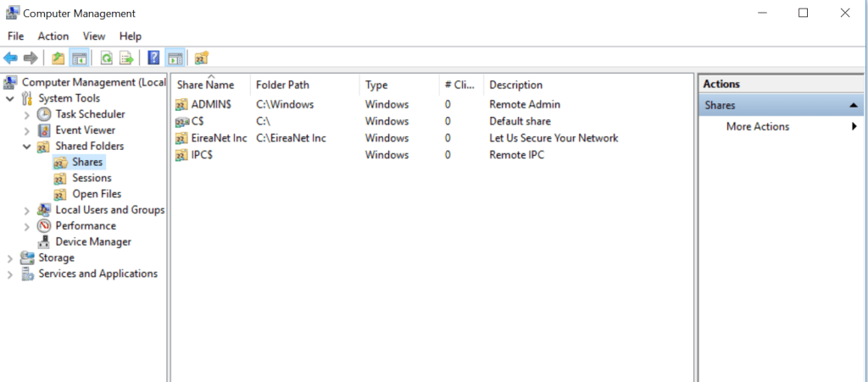
Task: Select Sessions under Shared Folders
Action: click(x=92, y=178)
